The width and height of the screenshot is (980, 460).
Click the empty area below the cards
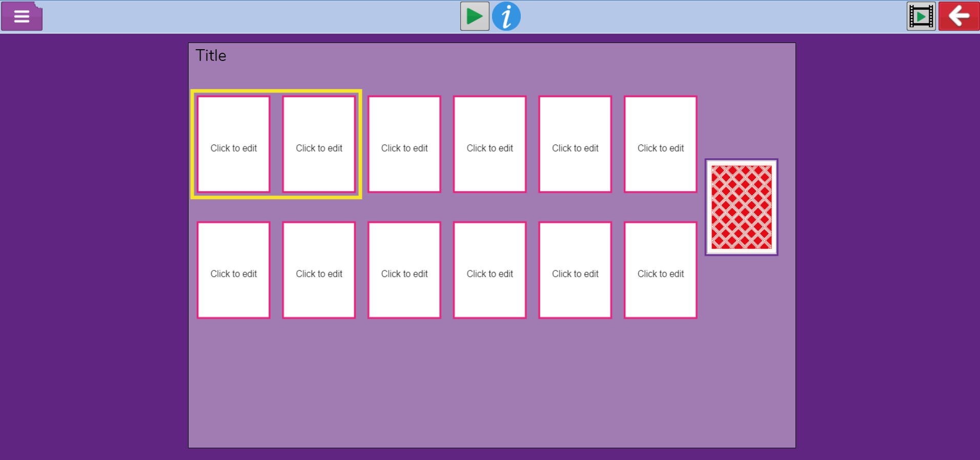coord(491,384)
